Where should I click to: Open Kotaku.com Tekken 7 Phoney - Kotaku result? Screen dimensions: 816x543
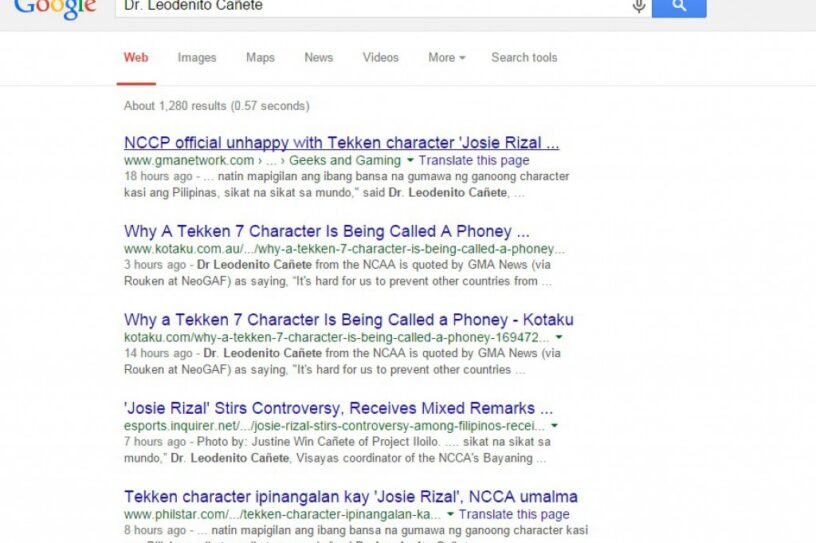(x=349, y=320)
